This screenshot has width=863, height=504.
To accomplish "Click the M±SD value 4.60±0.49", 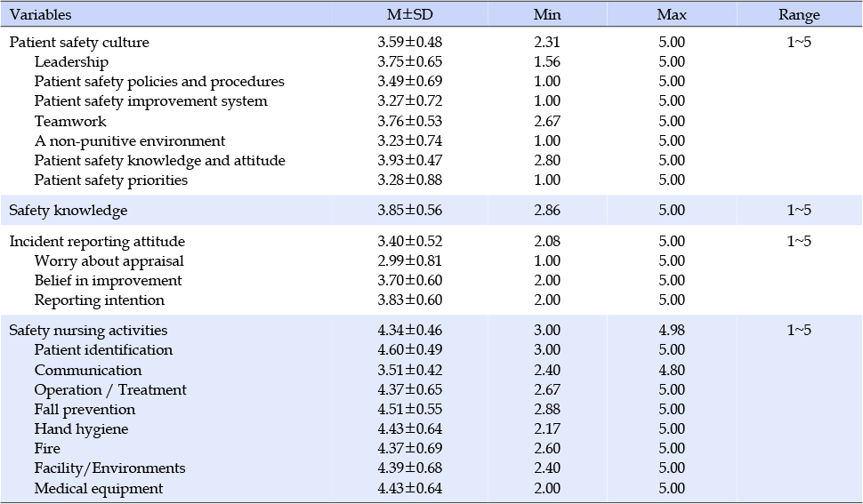I will [x=409, y=350].
